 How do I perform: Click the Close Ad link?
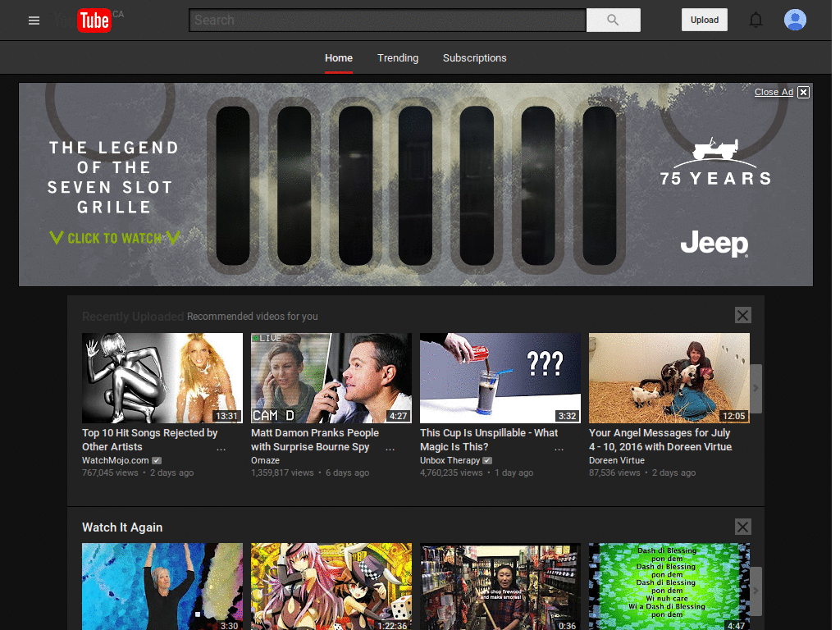774,92
